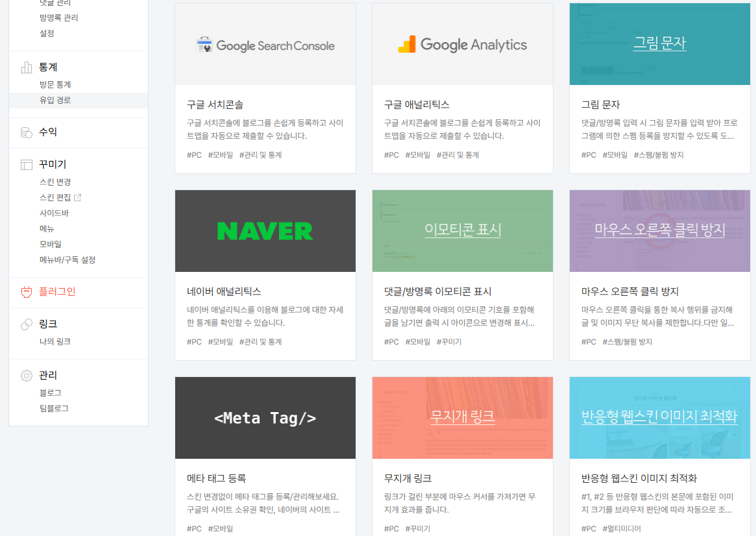
Task: Select 유입 경로 menu item
Action: coord(55,101)
